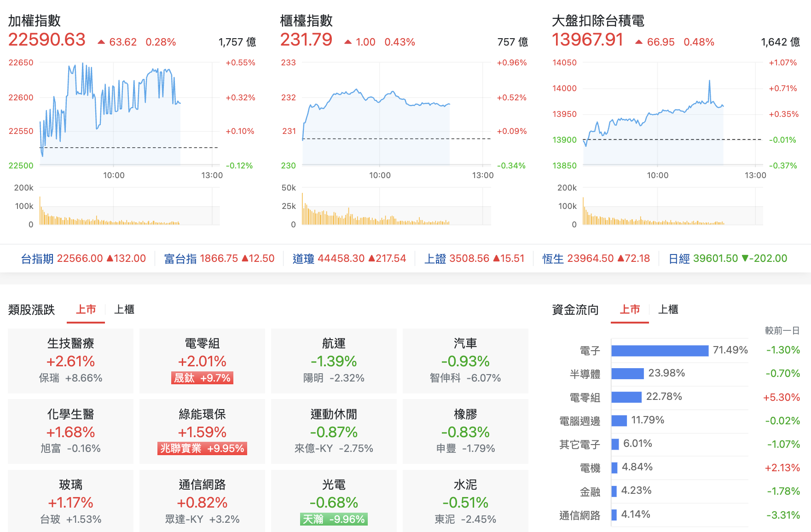
Task: Click the 大盤扣除台積電 price line chart
Action: point(673,113)
